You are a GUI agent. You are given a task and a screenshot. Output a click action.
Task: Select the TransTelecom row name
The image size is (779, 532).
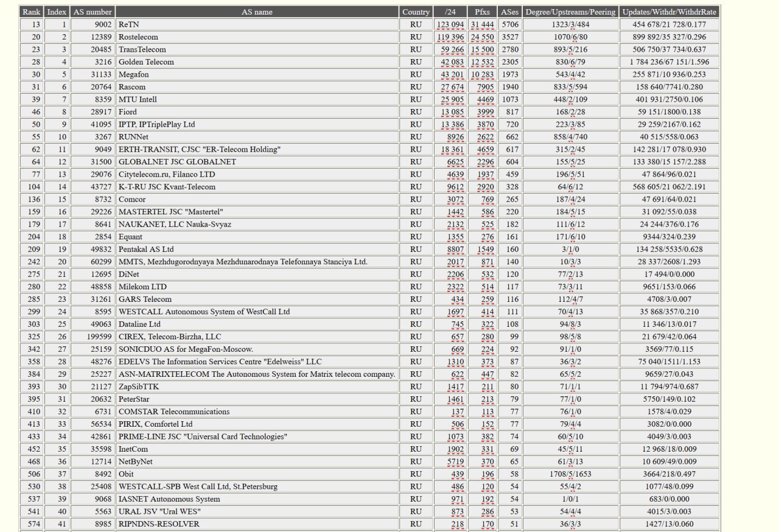tap(257, 49)
